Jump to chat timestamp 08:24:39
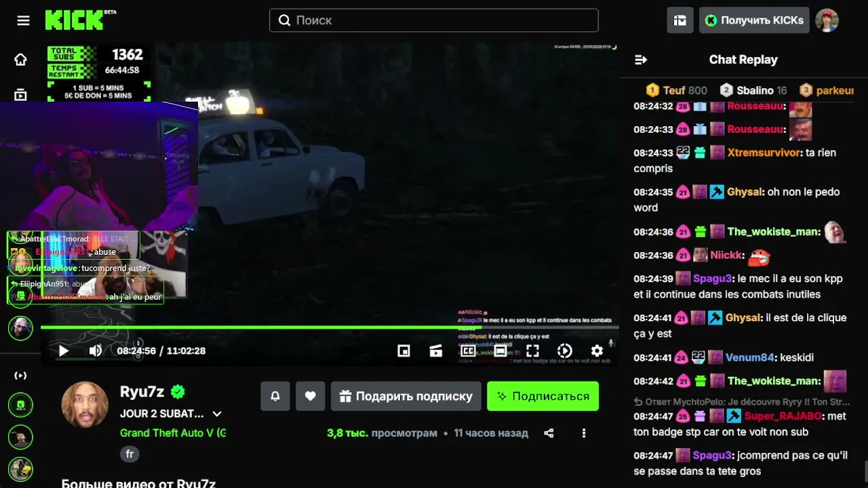The height and width of the screenshot is (488, 868). (653, 279)
